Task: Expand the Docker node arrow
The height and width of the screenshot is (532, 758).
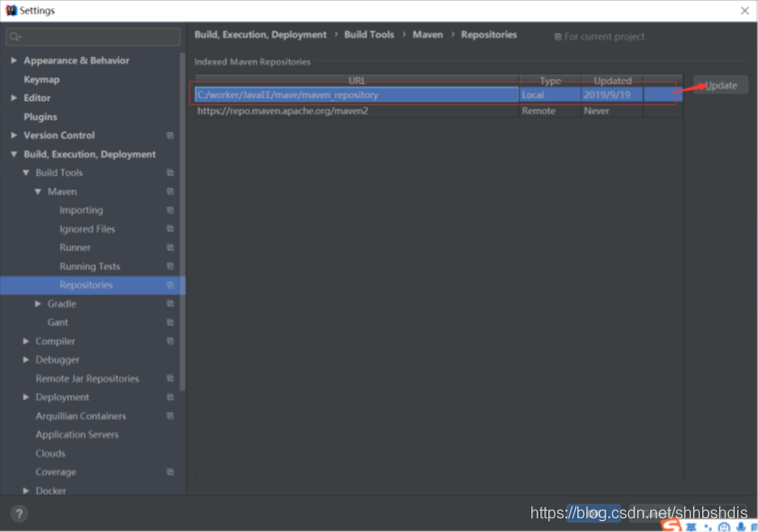Action: coord(26,490)
